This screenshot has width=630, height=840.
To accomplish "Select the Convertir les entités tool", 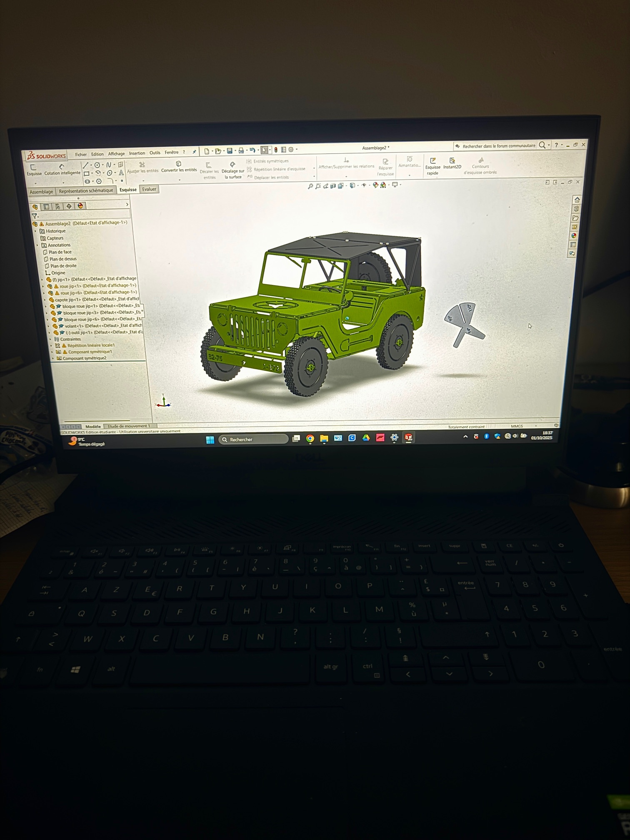I will pyautogui.click(x=179, y=166).
